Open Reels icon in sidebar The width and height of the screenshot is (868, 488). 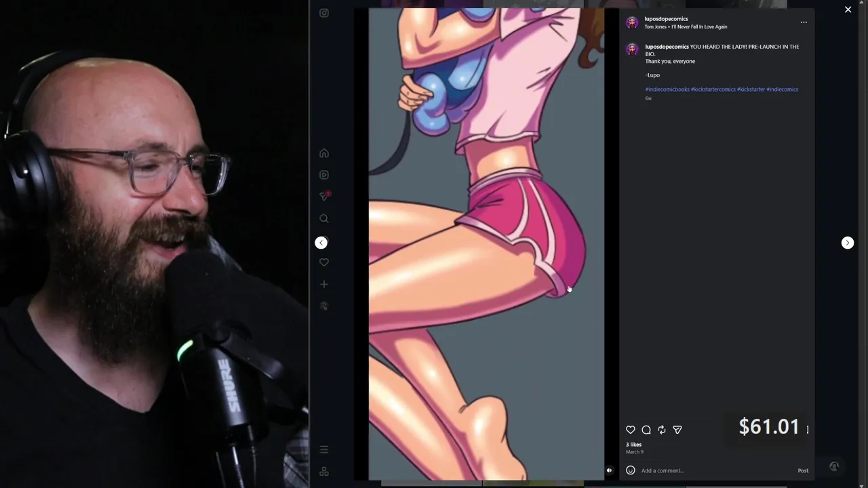pyautogui.click(x=324, y=175)
